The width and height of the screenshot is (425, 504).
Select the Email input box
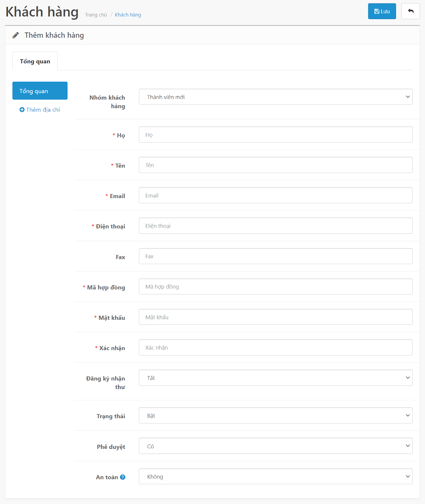[275, 196]
